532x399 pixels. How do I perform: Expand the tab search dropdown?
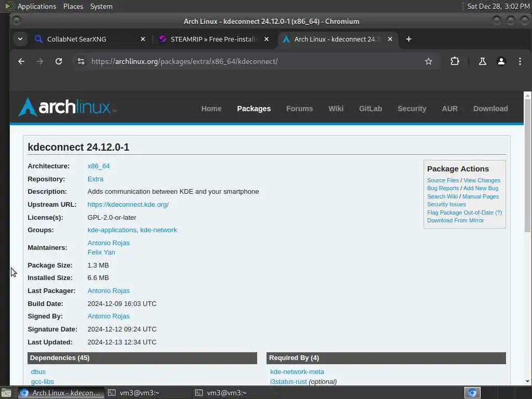click(20, 39)
